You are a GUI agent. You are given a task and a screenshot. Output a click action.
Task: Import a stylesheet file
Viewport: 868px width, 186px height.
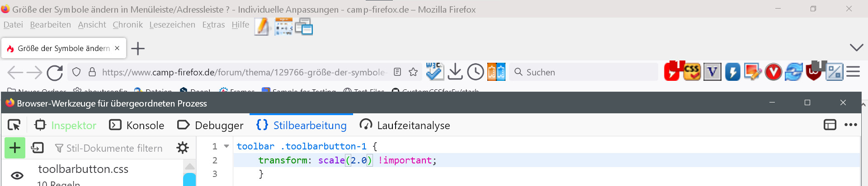[37, 148]
